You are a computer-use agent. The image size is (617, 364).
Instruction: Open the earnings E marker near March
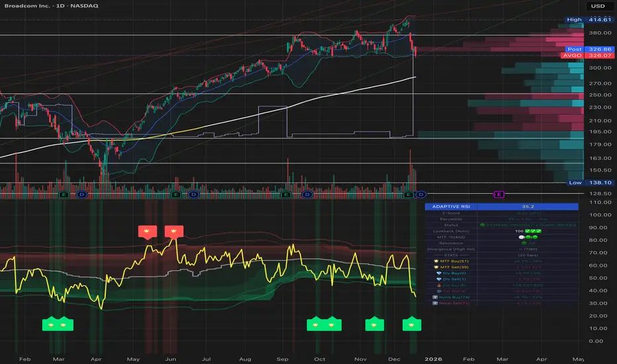(x=64, y=195)
